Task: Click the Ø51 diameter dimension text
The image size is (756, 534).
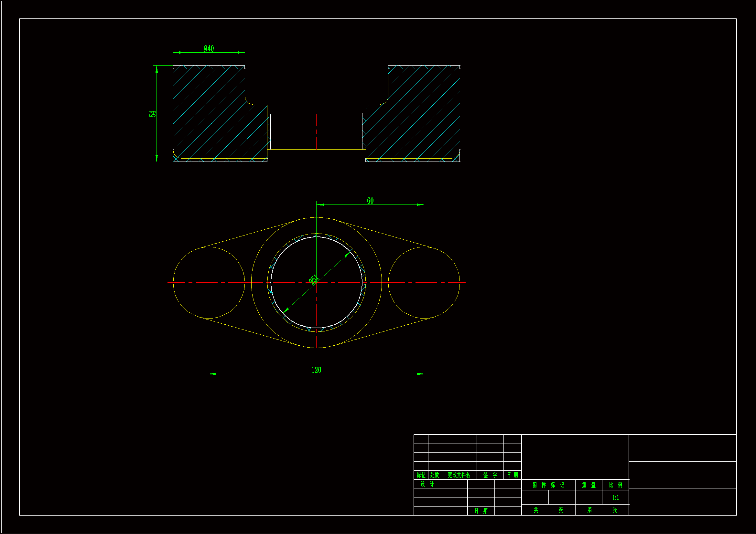Action: pos(314,279)
